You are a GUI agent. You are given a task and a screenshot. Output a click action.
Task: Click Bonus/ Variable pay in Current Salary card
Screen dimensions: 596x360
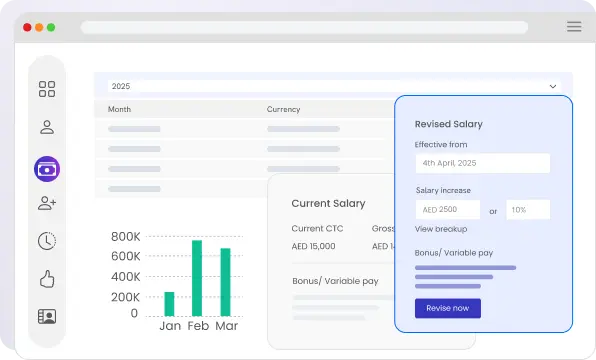335,281
